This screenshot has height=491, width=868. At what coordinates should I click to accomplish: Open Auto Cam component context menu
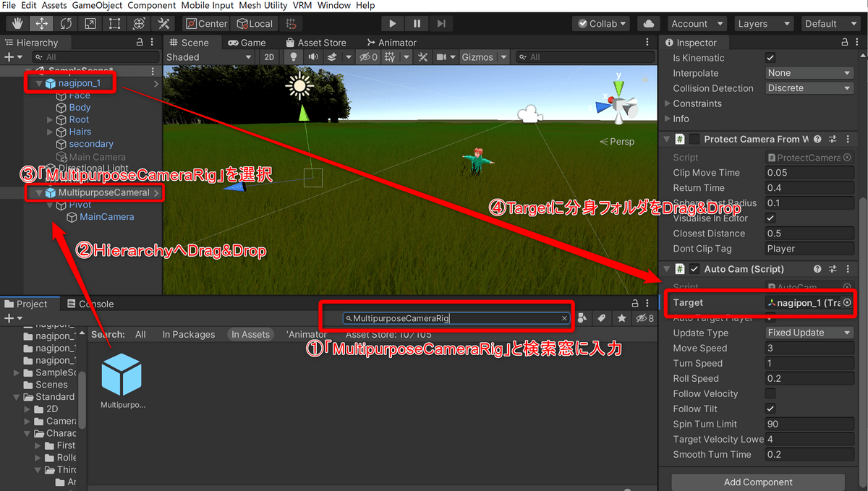point(847,269)
